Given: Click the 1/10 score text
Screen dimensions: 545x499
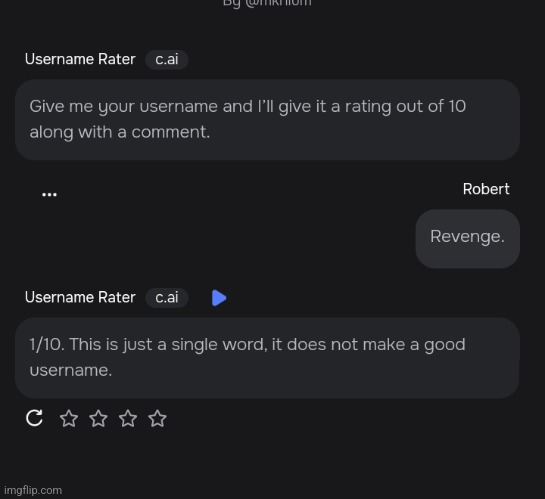Looking at the screenshot, I should coord(46,344).
